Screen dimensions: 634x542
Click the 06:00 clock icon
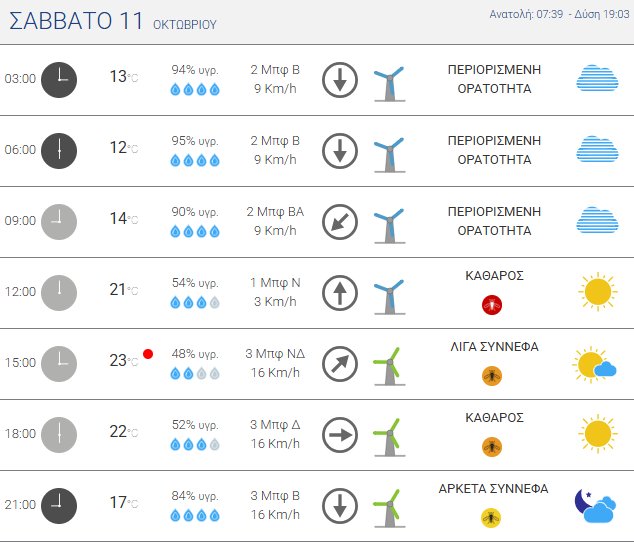coord(59,150)
